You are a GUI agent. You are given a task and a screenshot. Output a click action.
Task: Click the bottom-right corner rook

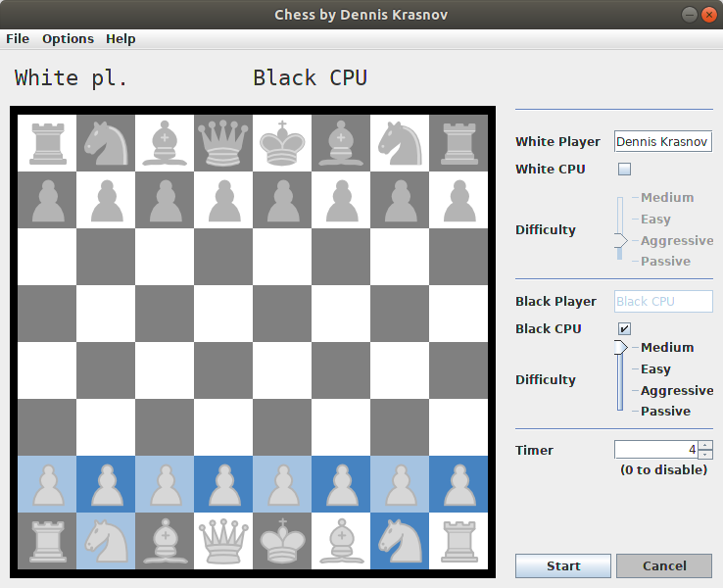(458, 541)
